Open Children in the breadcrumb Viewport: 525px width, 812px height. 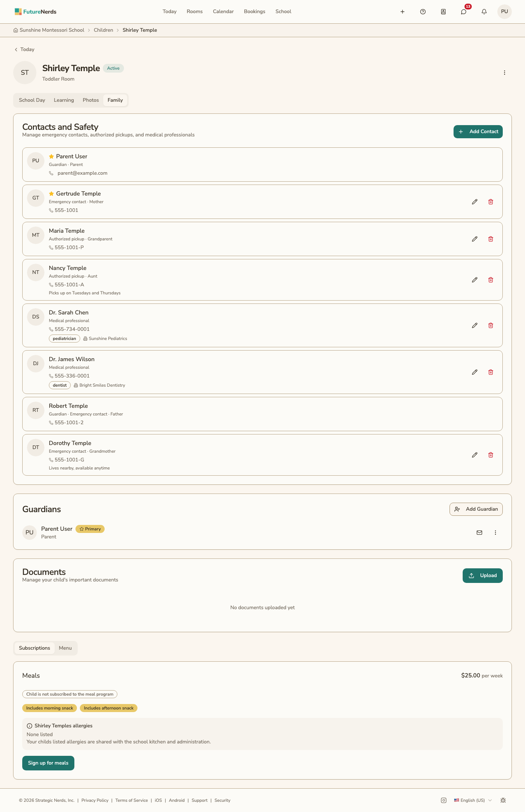tap(104, 30)
